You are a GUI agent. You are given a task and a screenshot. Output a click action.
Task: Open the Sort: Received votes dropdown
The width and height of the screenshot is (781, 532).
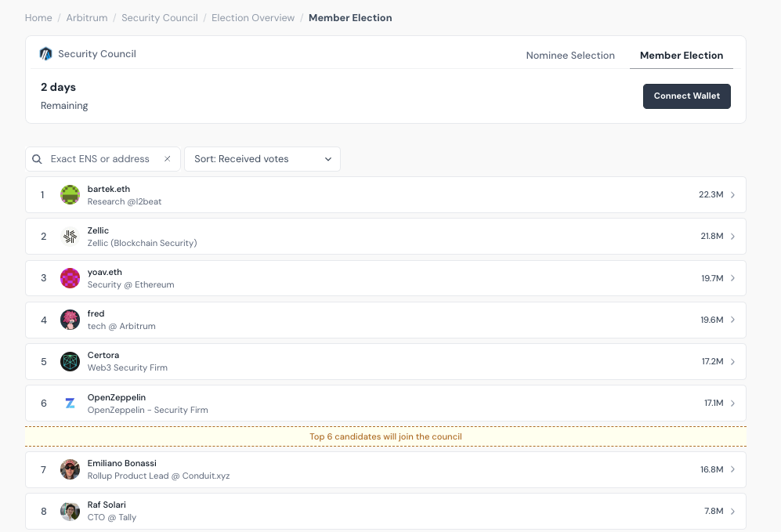pos(262,159)
